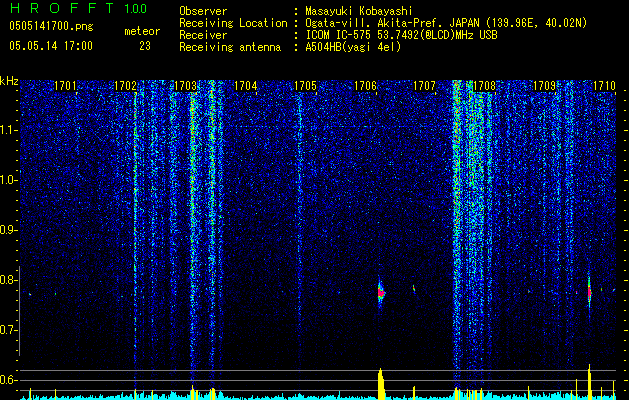Click the 0.8 kHz axis label
This screenshot has width=629, height=400.
7,280
